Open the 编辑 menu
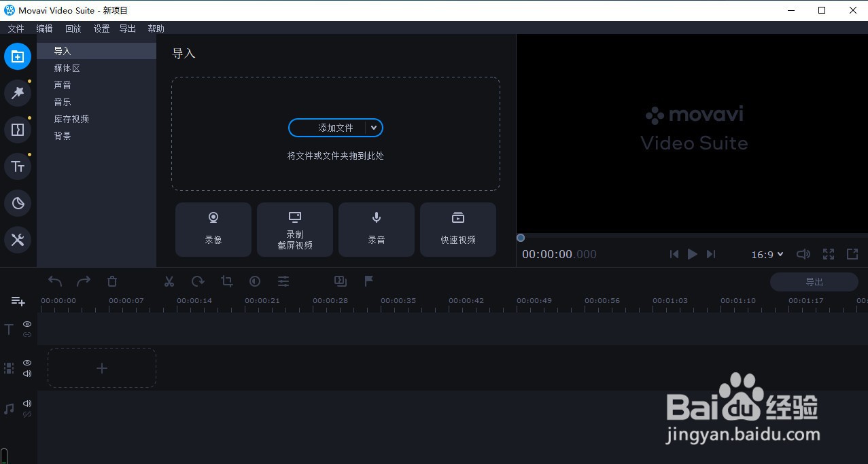868x464 pixels. pyautogui.click(x=44, y=29)
